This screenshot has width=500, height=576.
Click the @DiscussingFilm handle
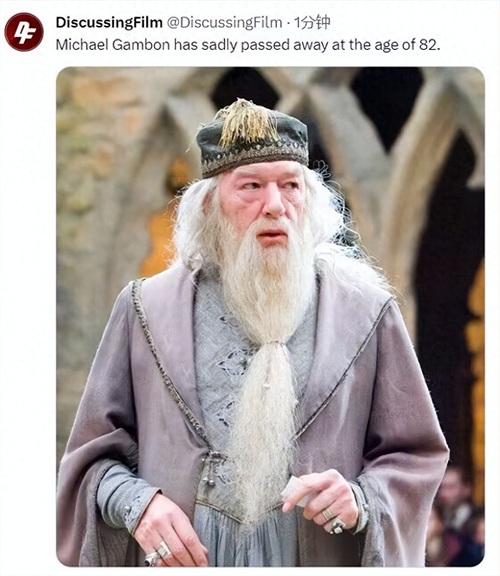[x=224, y=23]
